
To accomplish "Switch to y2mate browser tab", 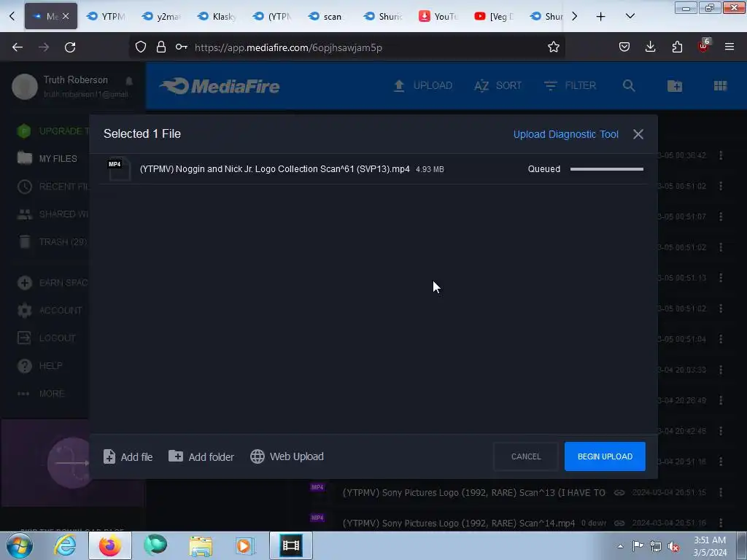I will (x=162, y=16).
